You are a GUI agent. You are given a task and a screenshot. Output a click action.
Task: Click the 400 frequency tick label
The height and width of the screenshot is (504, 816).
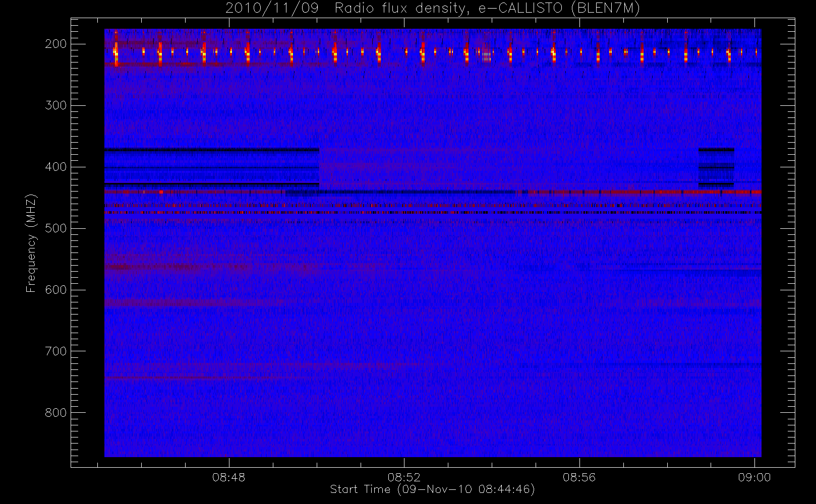pos(56,167)
